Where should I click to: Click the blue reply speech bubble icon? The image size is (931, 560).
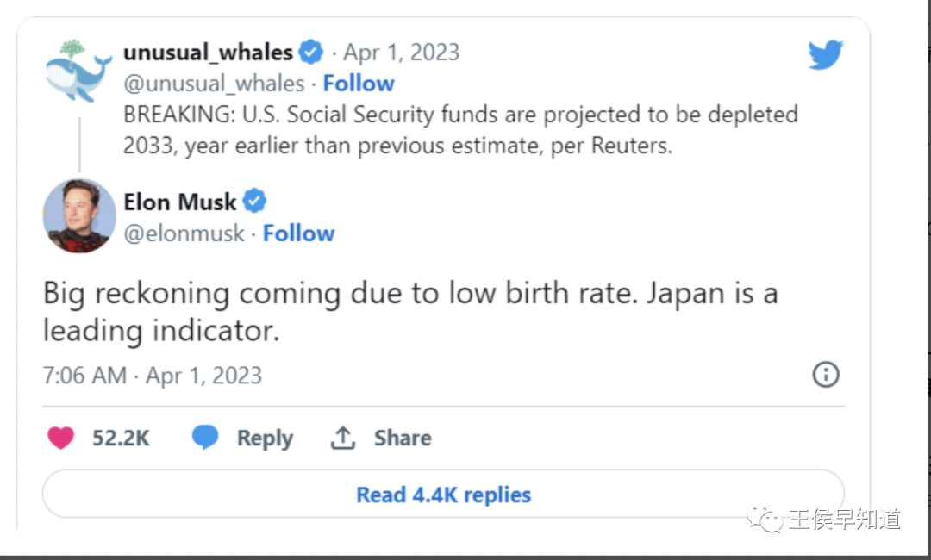204,438
